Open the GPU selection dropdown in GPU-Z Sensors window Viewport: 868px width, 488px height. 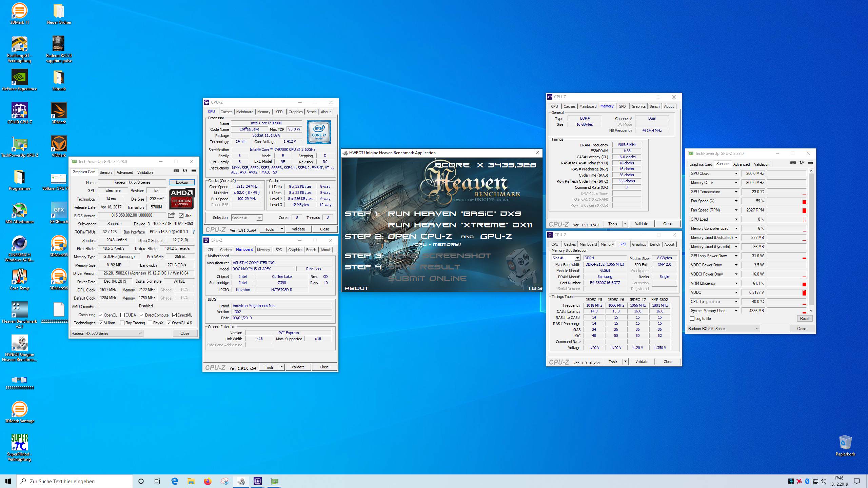click(x=723, y=329)
